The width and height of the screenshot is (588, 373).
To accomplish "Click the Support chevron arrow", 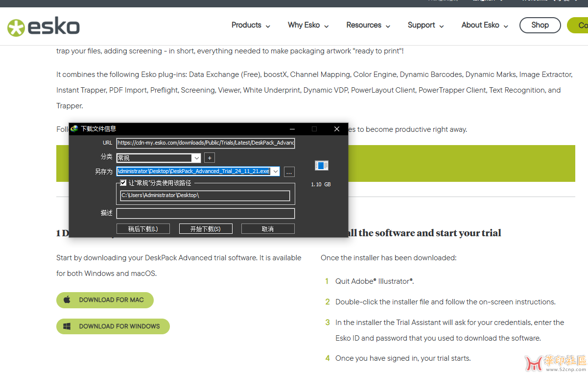I will (441, 26).
